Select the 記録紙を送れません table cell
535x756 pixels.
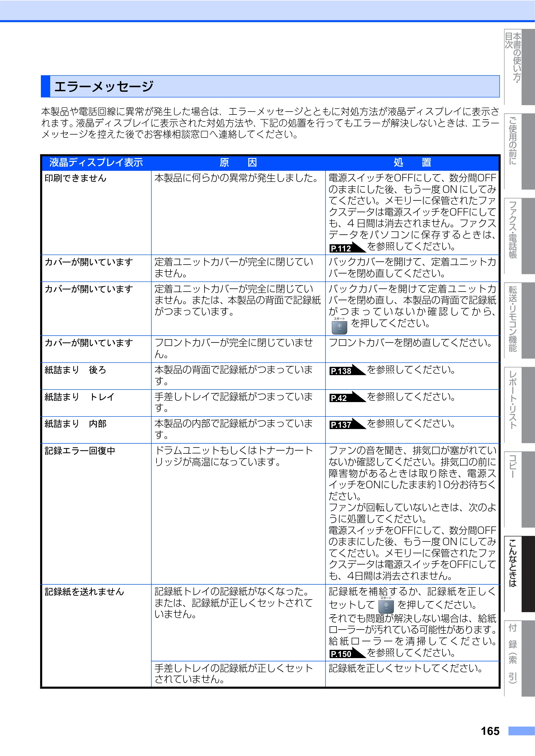[97, 636]
